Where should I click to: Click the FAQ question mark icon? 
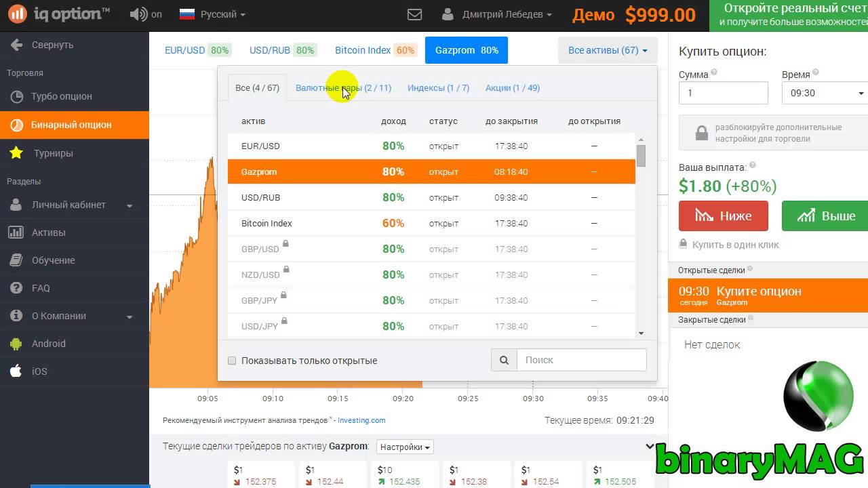click(16, 288)
